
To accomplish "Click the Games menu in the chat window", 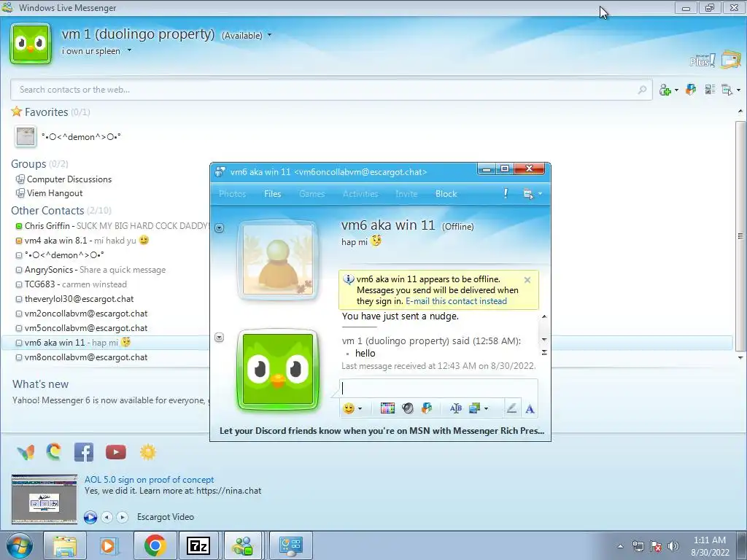I will pos(312,194).
